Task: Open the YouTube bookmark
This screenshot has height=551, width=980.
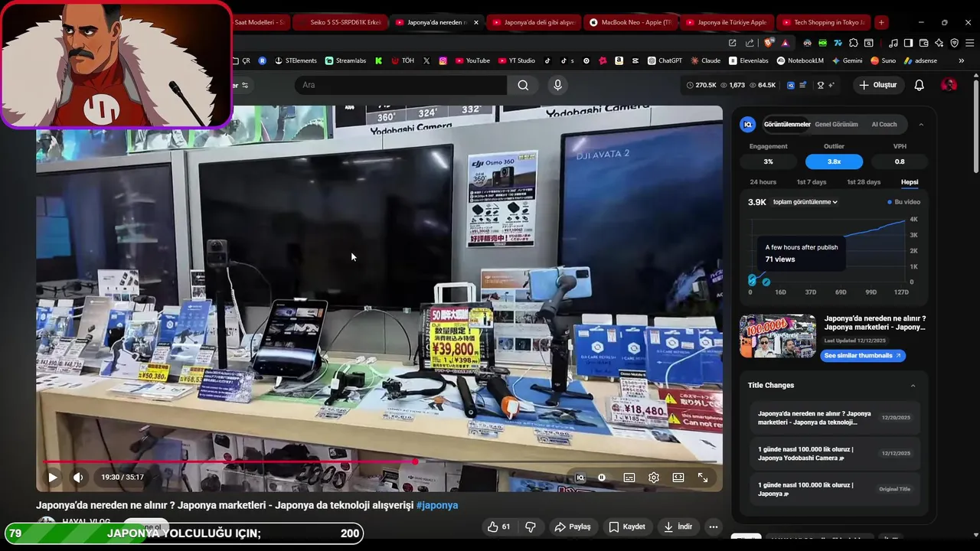Action: [472, 60]
